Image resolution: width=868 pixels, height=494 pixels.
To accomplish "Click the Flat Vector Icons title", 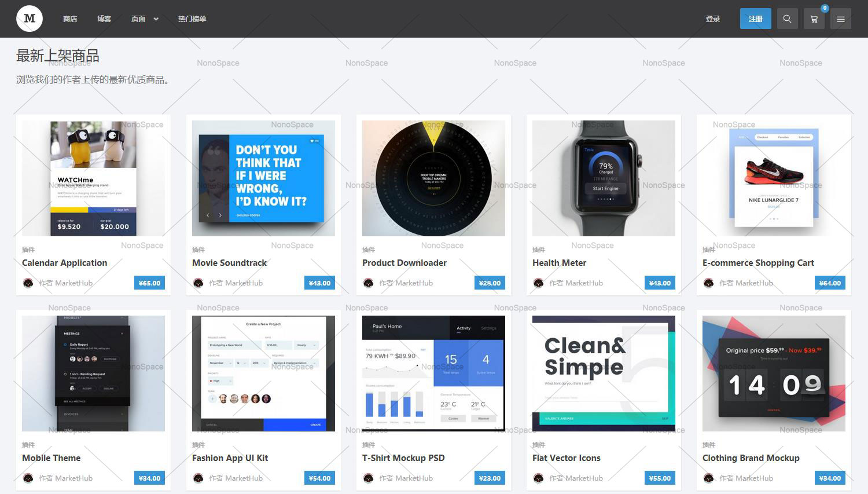I will click(566, 458).
